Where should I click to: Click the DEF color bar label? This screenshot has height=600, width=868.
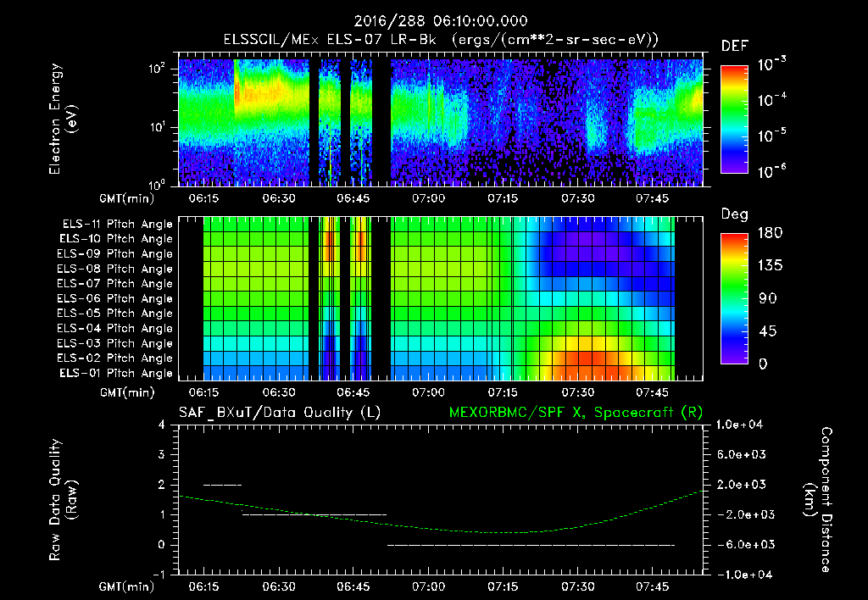click(x=734, y=47)
